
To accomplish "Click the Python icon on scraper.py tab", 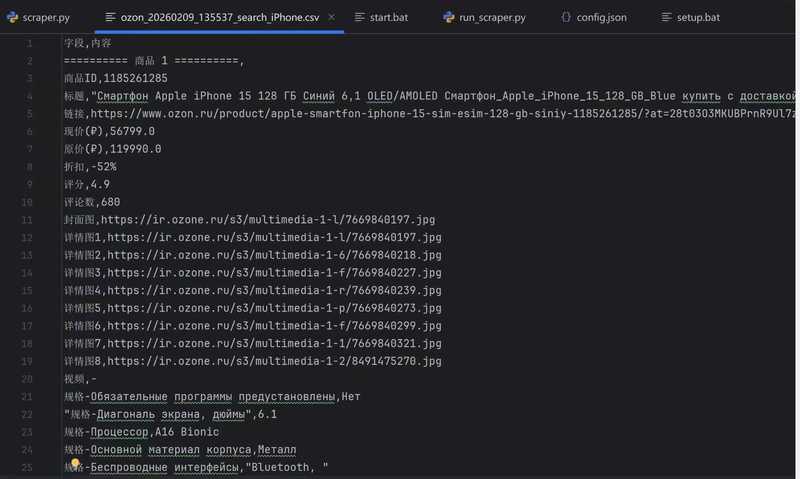I will click(11, 18).
